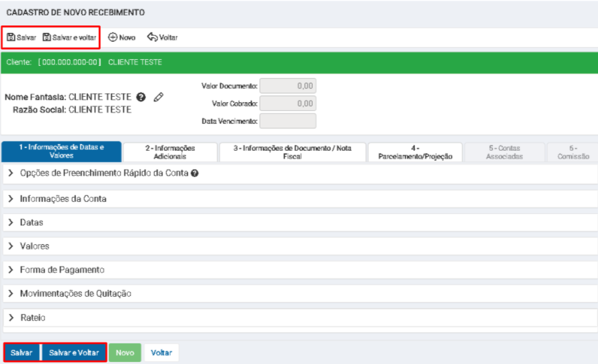Click the pencil edit icon beside CLIENTE TESTE

point(159,97)
